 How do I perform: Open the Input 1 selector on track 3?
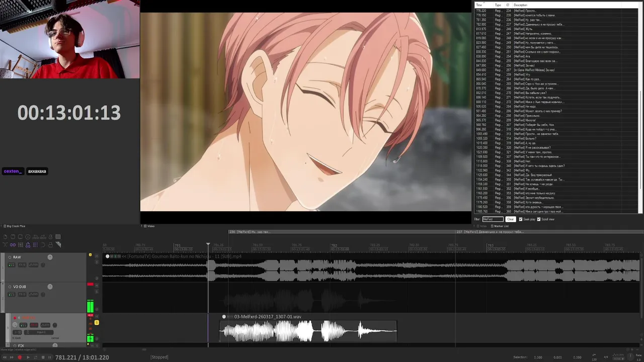tap(39, 332)
